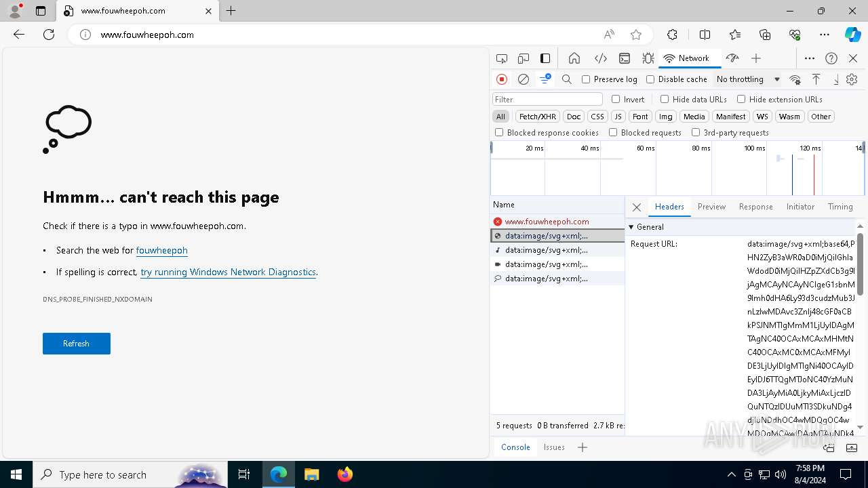Open Edge Settings and more menu
Screen dimensions: 868x488
click(x=825, y=35)
